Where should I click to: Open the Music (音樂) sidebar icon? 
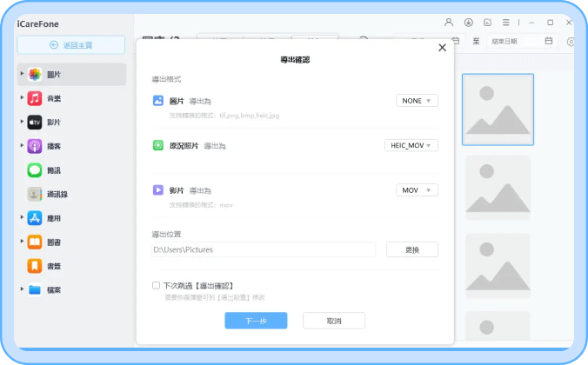pos(35,98)
